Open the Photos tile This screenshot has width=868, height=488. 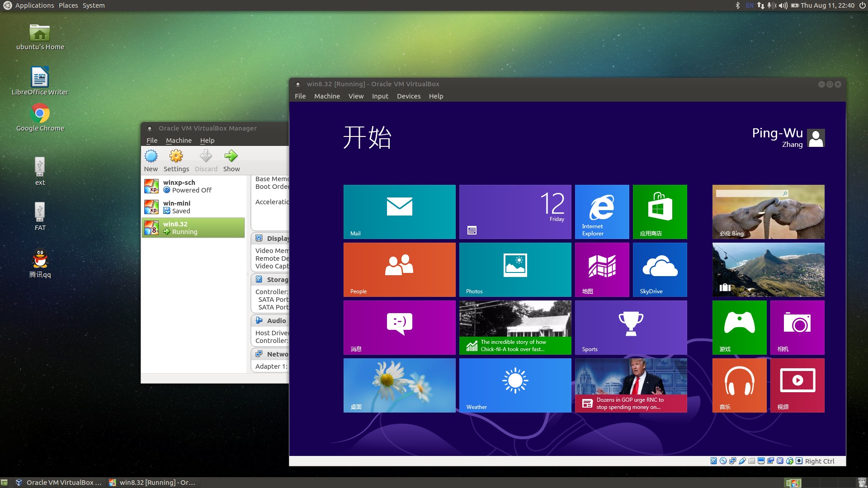point(515,270)
